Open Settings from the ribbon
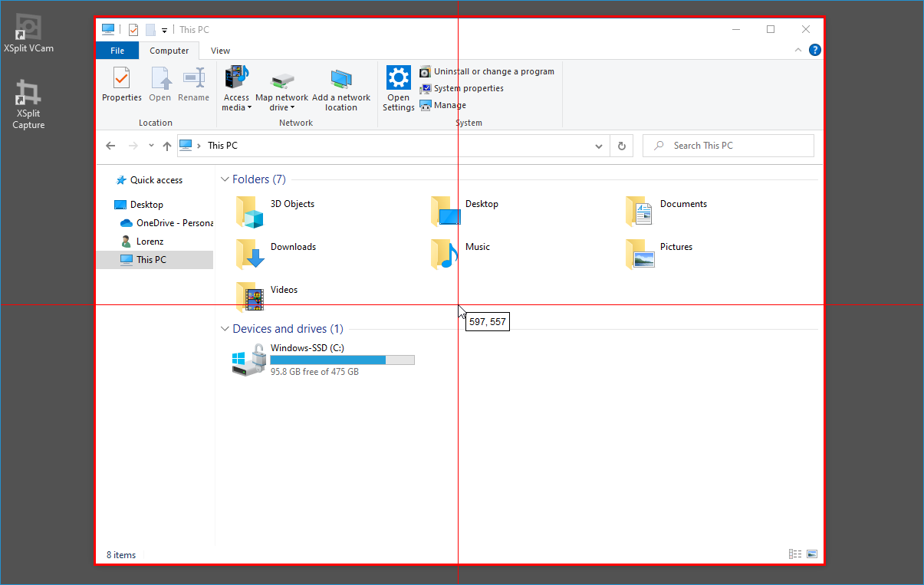 click(x=399, y=89)
